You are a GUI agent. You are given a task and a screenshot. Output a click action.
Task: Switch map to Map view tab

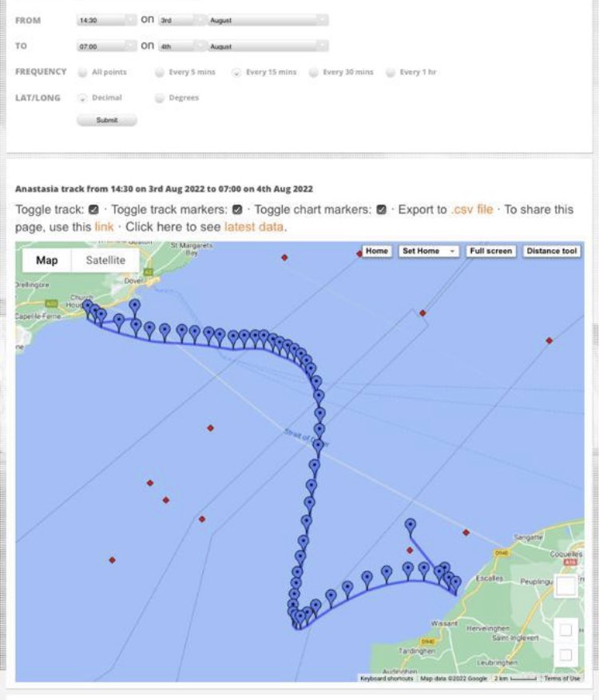coord(47,261)
